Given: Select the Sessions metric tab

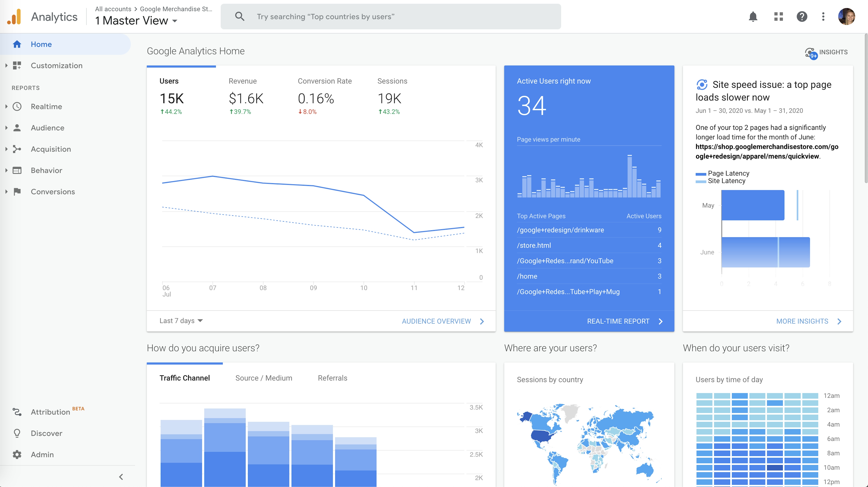Looking at the screenshot, I should [392, 96].
